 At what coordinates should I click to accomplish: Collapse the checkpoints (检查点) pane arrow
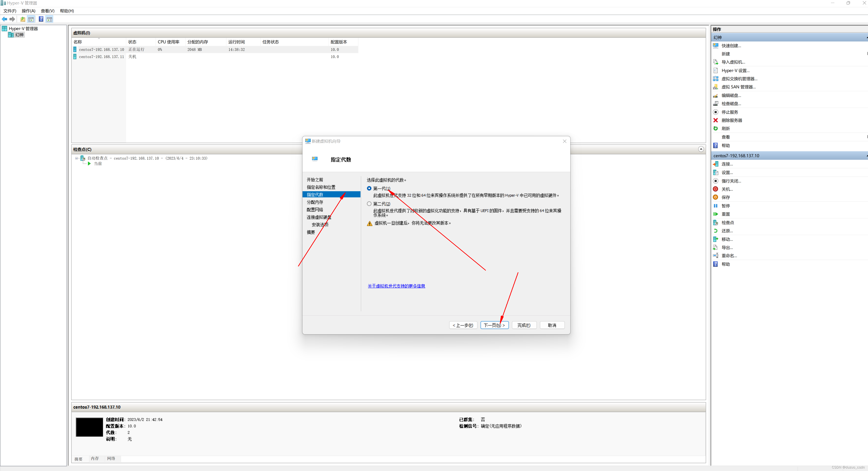tap(701, 149)
